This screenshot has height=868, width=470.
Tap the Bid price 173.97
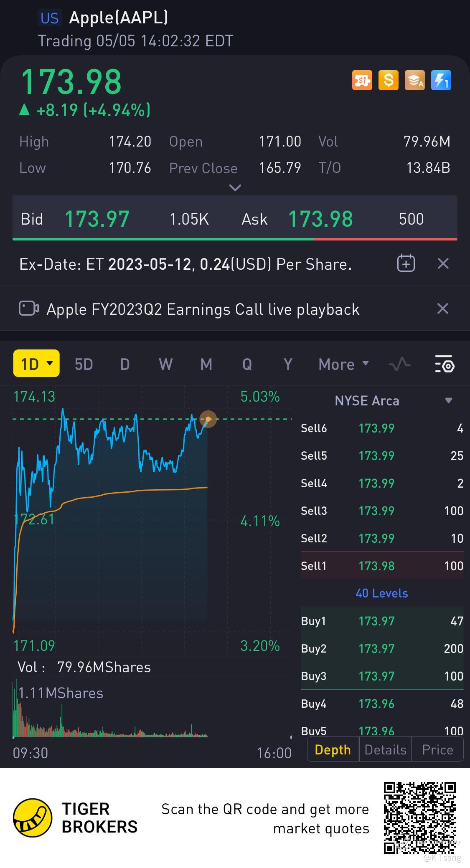(97, 219)
